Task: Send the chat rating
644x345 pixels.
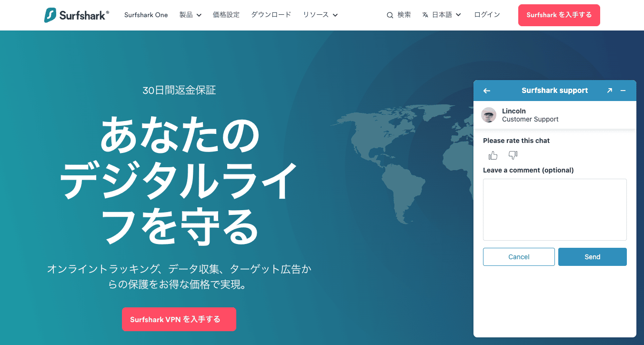Action: pyautogui.click(x=593, y=257)
